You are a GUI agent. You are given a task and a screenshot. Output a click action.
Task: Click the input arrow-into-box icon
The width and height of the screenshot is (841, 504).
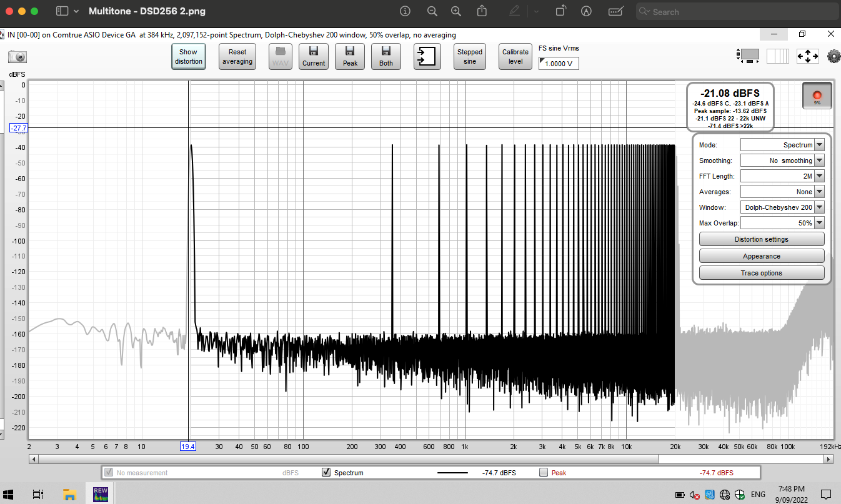pyautogui.click(x=427, y=56)
